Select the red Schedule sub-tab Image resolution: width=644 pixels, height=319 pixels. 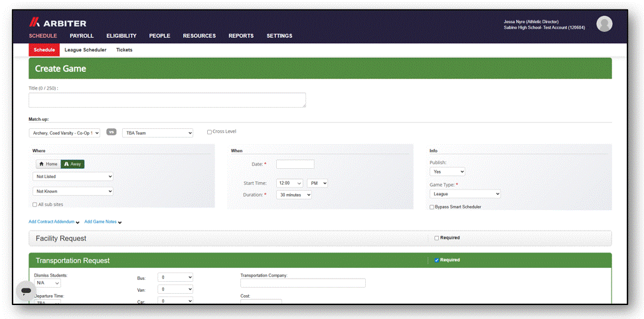tap(44, 50)
